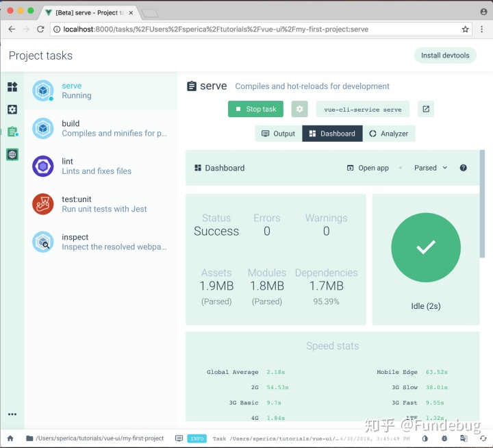
Task: Switch to the Analyzer tab
Action: click(x=389, y=134)
